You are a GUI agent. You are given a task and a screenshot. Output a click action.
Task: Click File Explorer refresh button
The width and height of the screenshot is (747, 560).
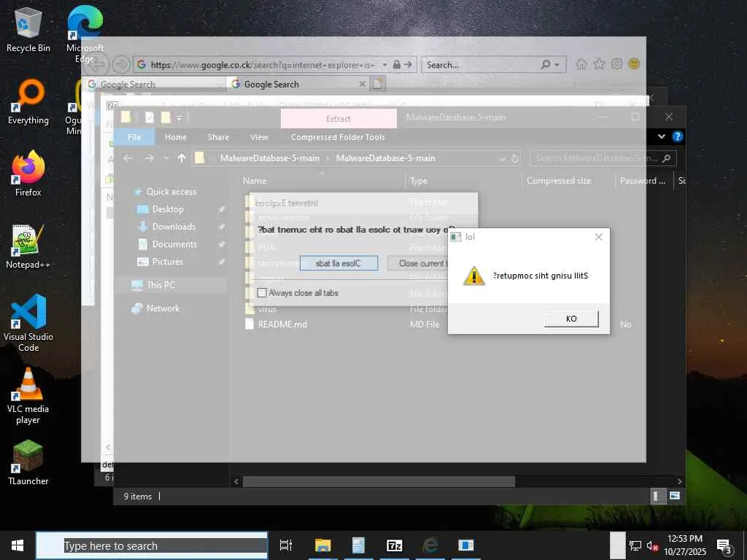[x=515, y=158]
